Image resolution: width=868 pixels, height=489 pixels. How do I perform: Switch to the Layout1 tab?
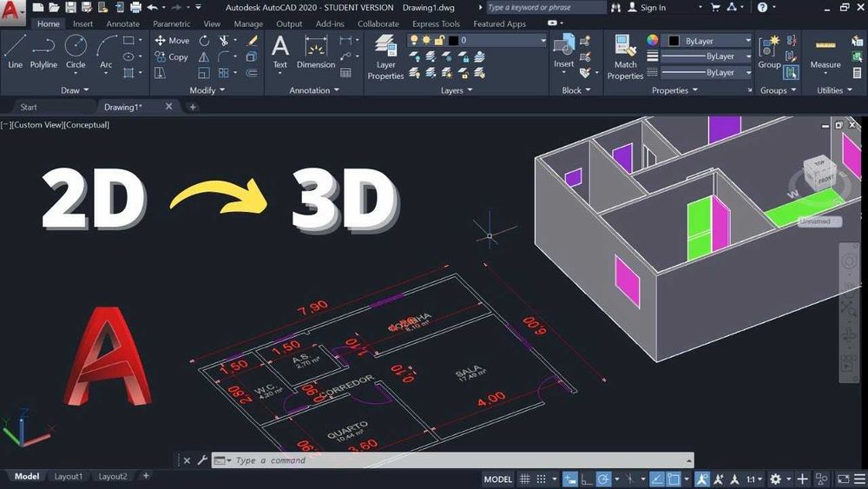(x=69, y=476)
